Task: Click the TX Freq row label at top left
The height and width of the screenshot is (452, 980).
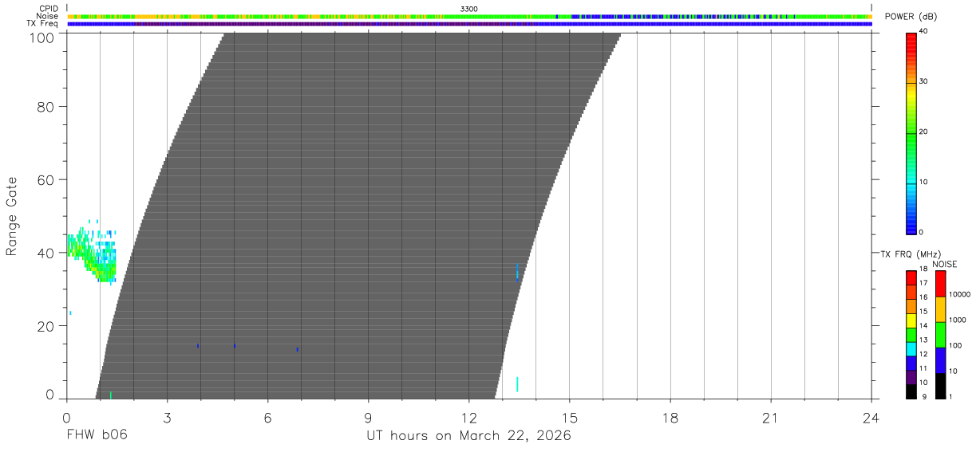Action: (x=44, y=23)
